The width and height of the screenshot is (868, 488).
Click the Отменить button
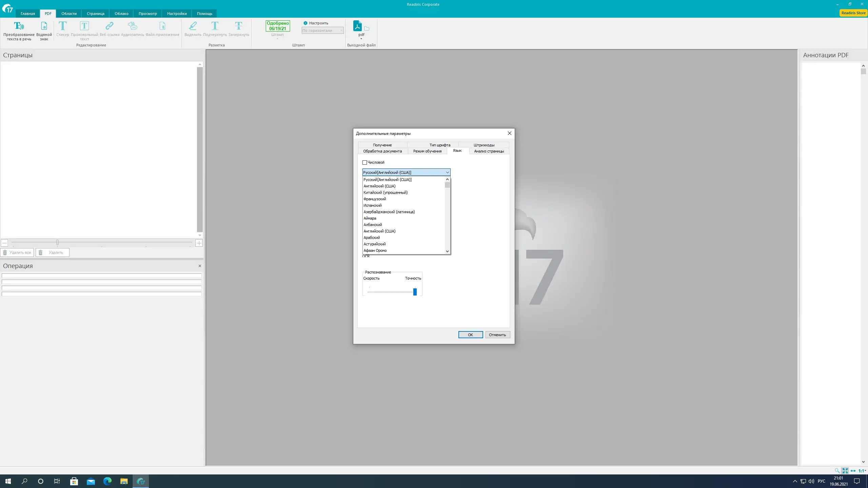tap(497, 335)
